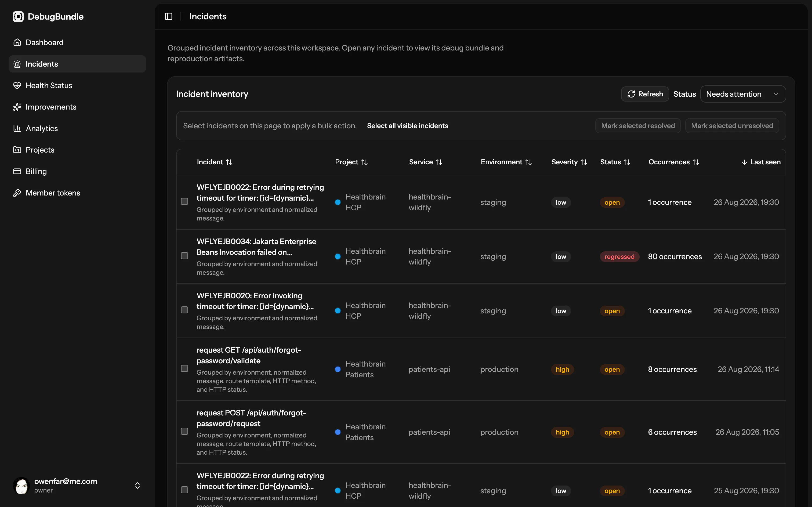Check the WFLYEJB0022 incident dated 25 Aug
The width and height of the screenshot is (812, 507).
point(184,490)
